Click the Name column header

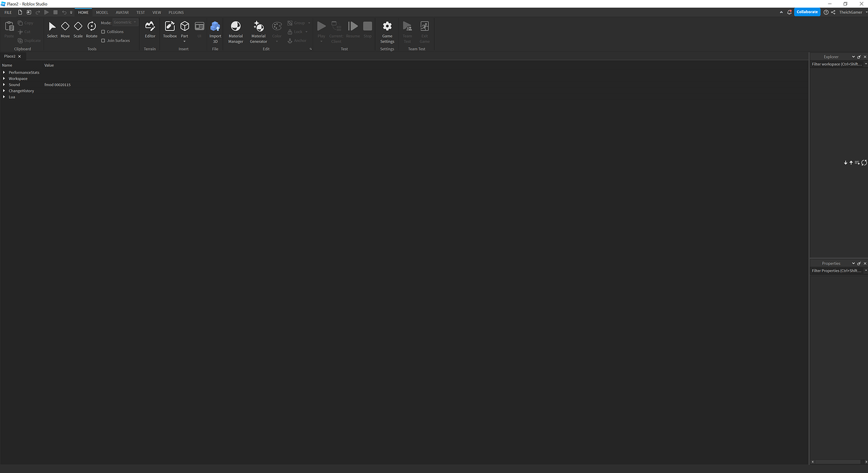(7, 65)
